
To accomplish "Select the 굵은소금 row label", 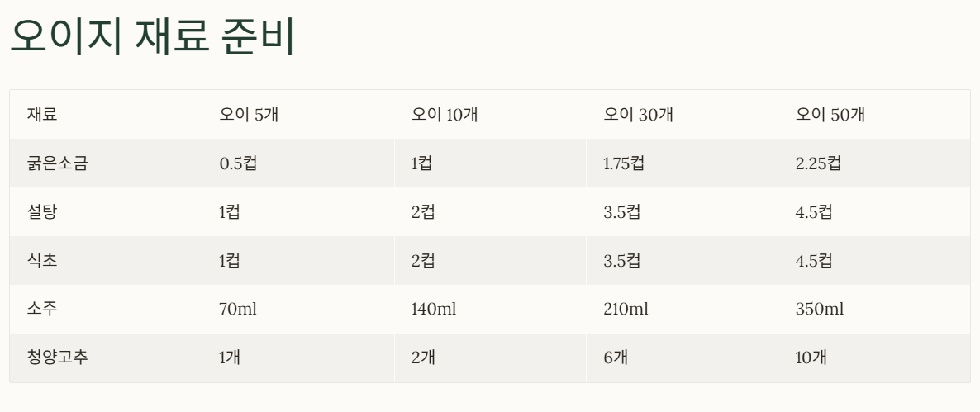I will click(106, 163).
